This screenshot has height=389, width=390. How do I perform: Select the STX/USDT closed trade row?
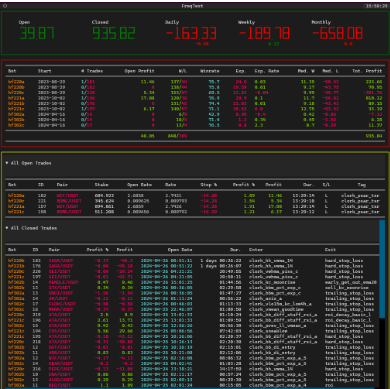pyautogui.click(x=193, y=288)
